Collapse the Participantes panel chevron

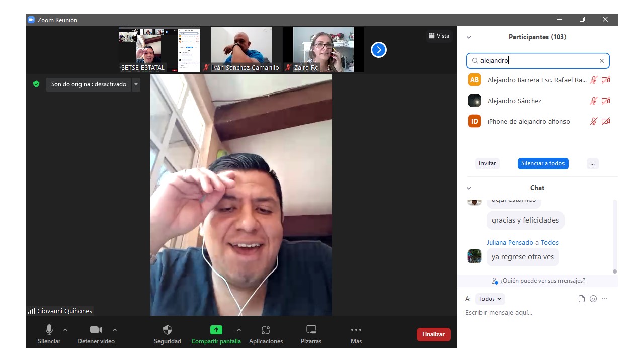[x=469, y=37]
